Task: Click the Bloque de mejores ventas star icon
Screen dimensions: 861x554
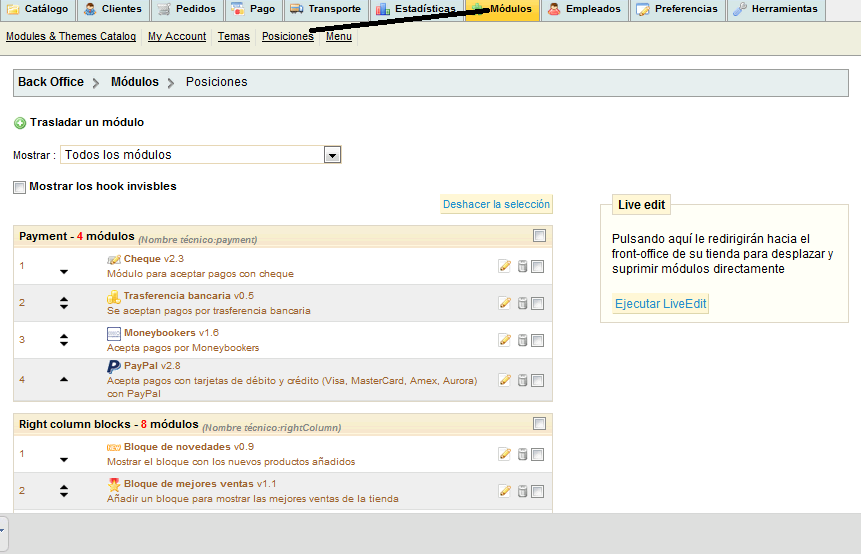Action: click(x=114, y=484)
